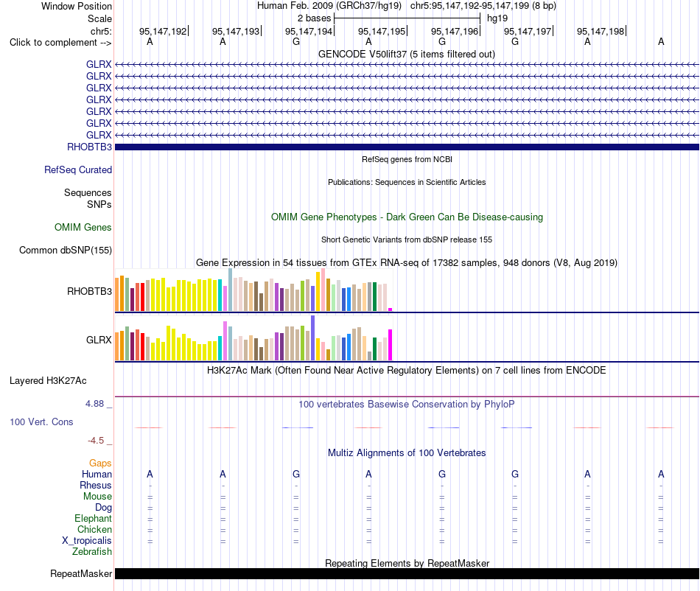700x591 pixels.
Task: Click the black RepeatMasker element bar
Action: (x=407, y=573)
